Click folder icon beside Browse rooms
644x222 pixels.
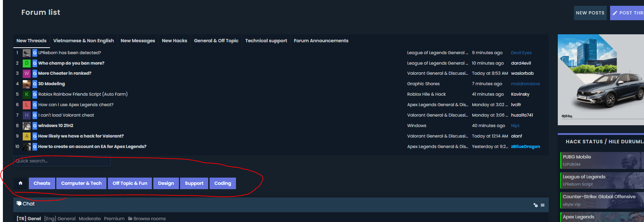click(130, 219)
